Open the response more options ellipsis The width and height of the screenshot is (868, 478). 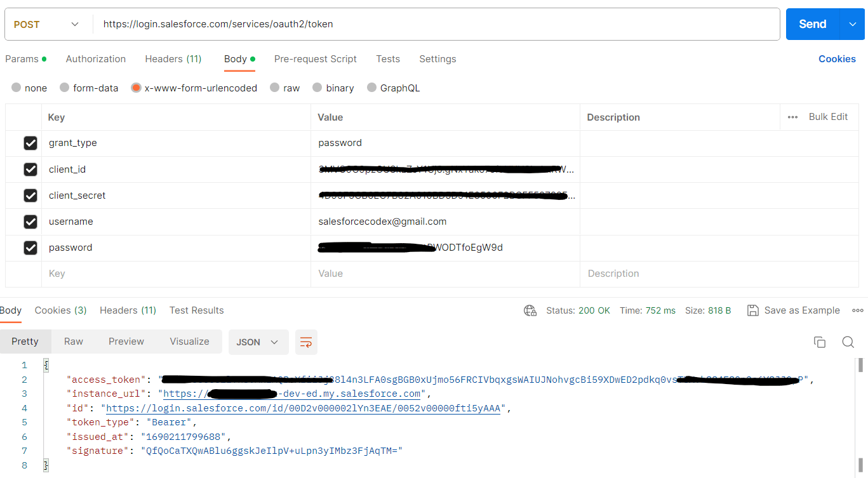tap(857, 310)
